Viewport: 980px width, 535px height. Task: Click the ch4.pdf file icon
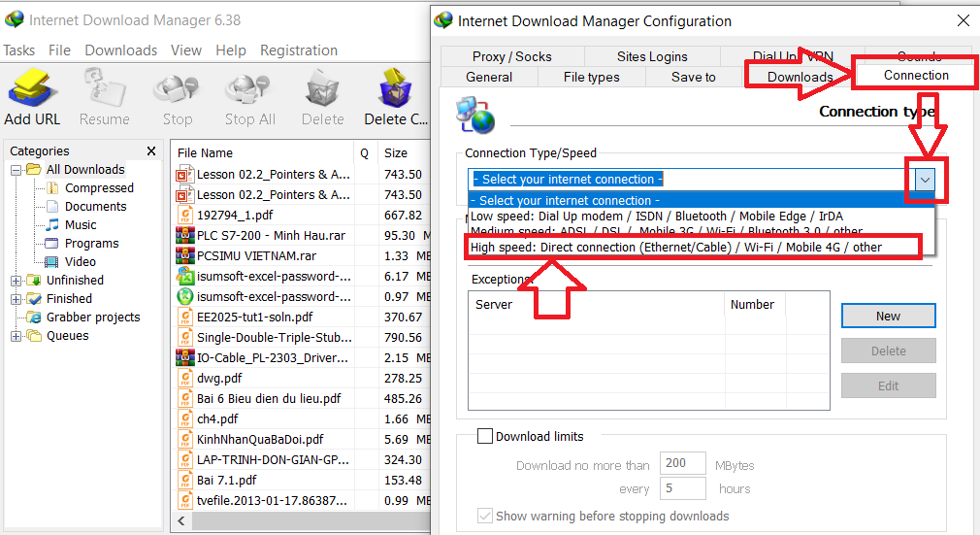(x=185, y=419)
